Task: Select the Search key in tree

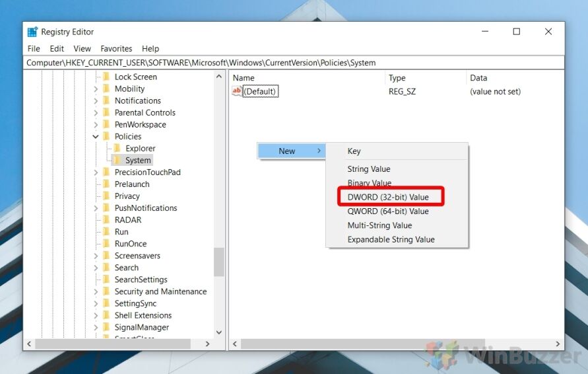Action: [126, 268]
